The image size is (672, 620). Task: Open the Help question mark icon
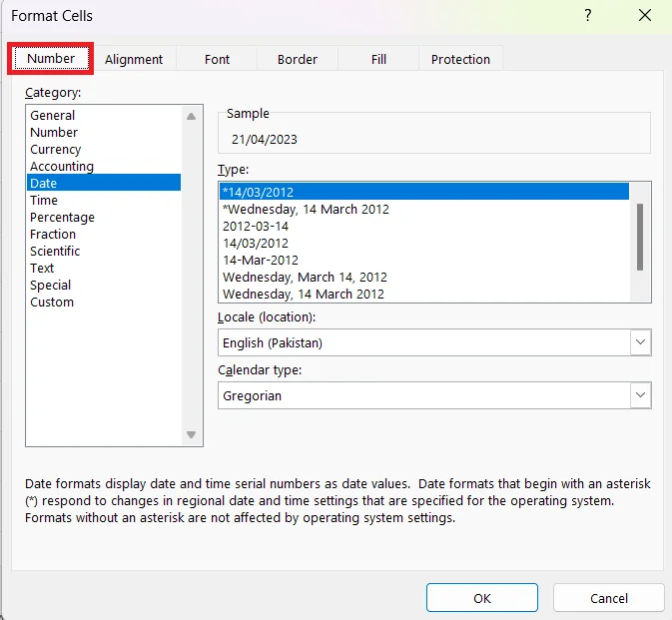coord(588,16)
